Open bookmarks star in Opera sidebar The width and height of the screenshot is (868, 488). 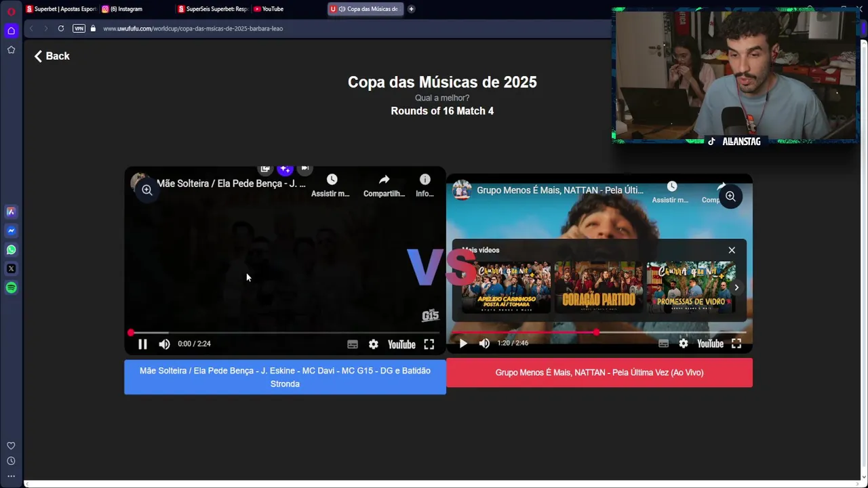point(11,49)
